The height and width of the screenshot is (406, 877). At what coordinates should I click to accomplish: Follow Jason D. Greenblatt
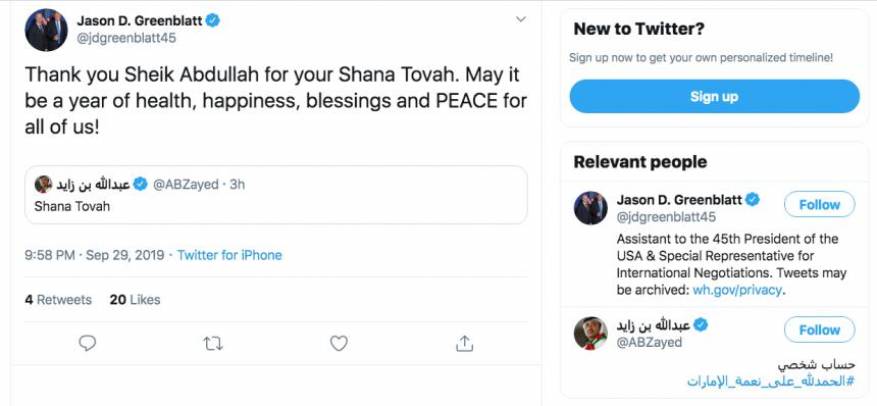[x=819, y=205]
